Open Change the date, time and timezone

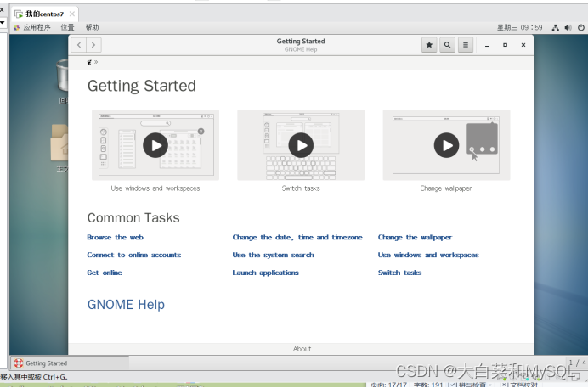[x=297, y=237]
